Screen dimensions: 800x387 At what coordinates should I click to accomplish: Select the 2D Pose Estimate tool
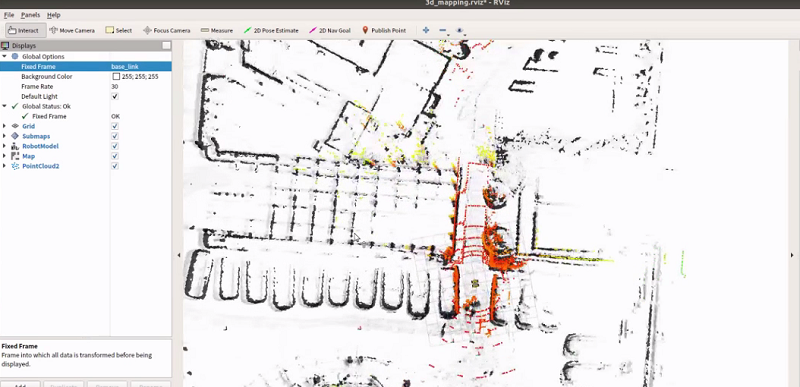271,31
